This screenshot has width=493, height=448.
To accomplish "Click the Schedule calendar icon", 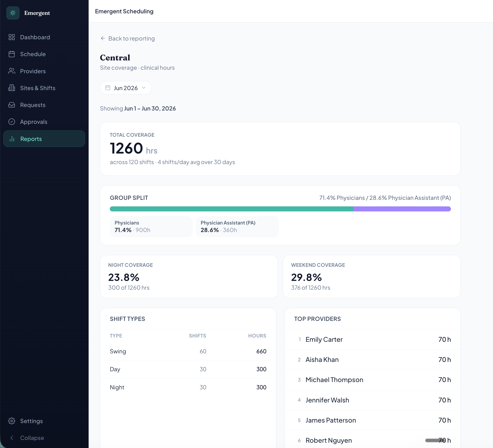I will (12, 54).
